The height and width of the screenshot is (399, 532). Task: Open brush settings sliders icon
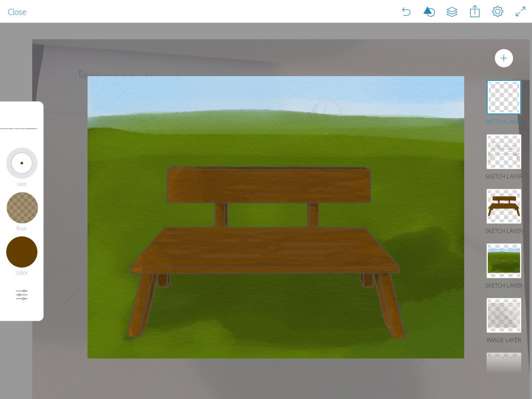click(22, 295)
